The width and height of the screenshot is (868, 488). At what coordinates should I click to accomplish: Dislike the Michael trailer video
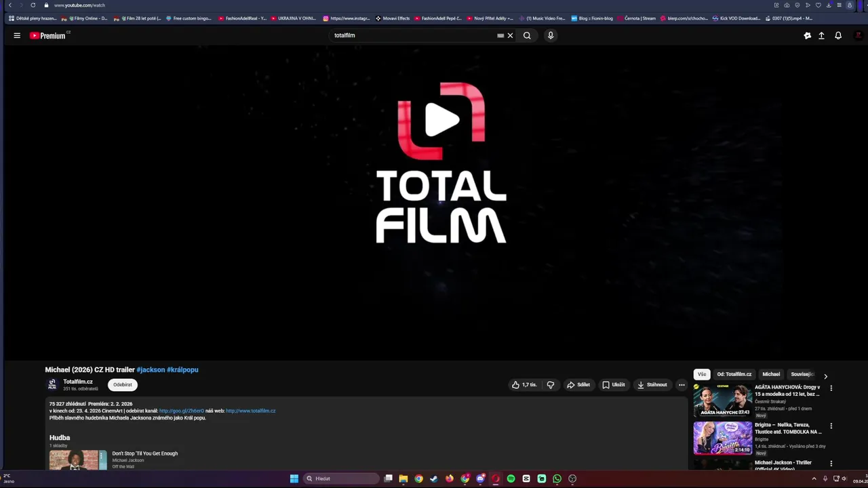tap(551, 384)
